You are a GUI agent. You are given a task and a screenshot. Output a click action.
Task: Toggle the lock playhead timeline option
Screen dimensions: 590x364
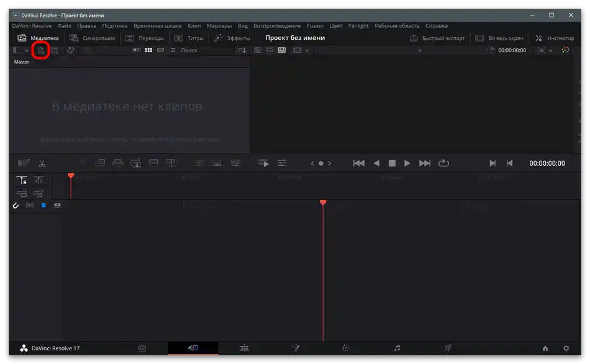coord(22,180)
